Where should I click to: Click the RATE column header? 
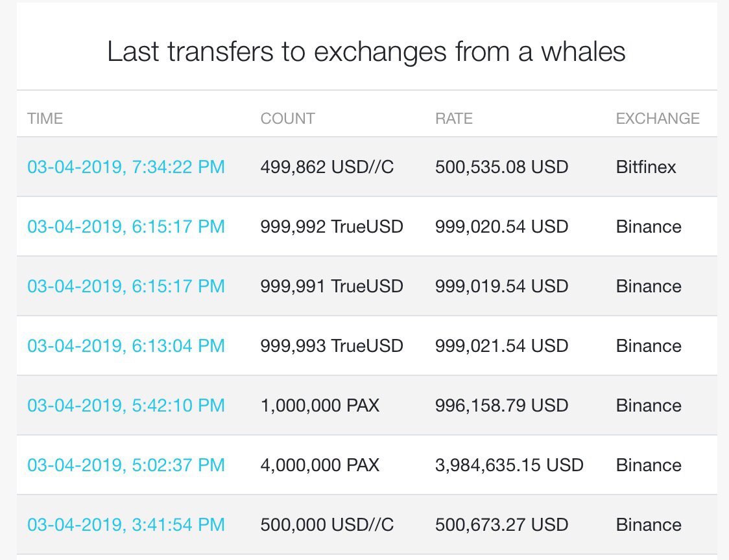[454, 119]
